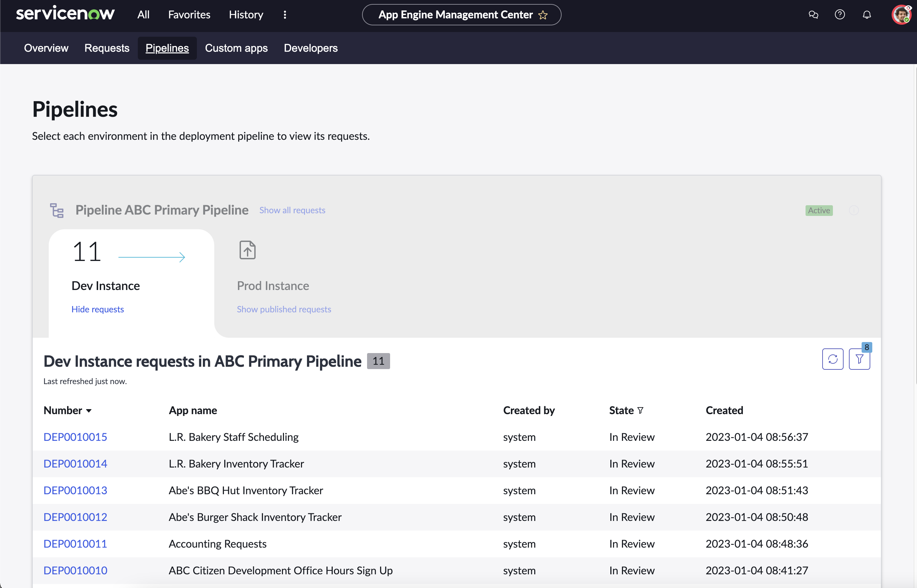This screenshot has height=588, width=917.
Task: Click created time 2023-01-04 08:56:37
Action: pos(757,437)
